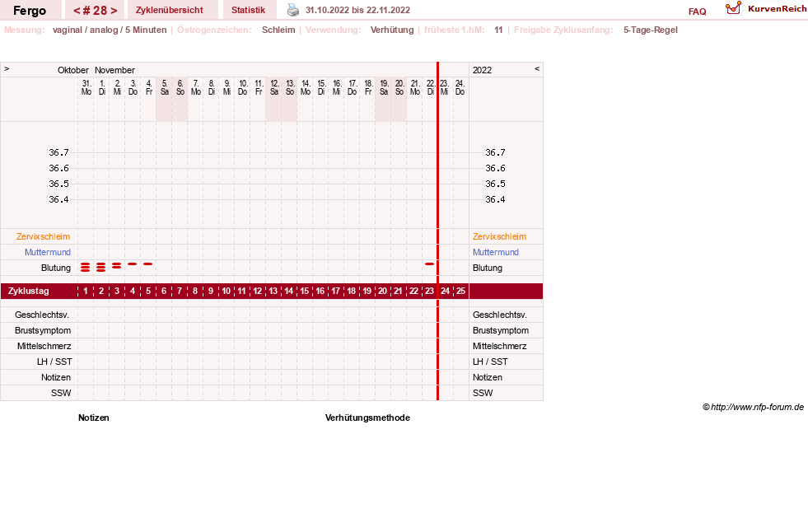Image resolution: width=808 pixels, height=532 pixels.
Task: Click the left LH / SST row label
Action: click(x=54, y=362)
